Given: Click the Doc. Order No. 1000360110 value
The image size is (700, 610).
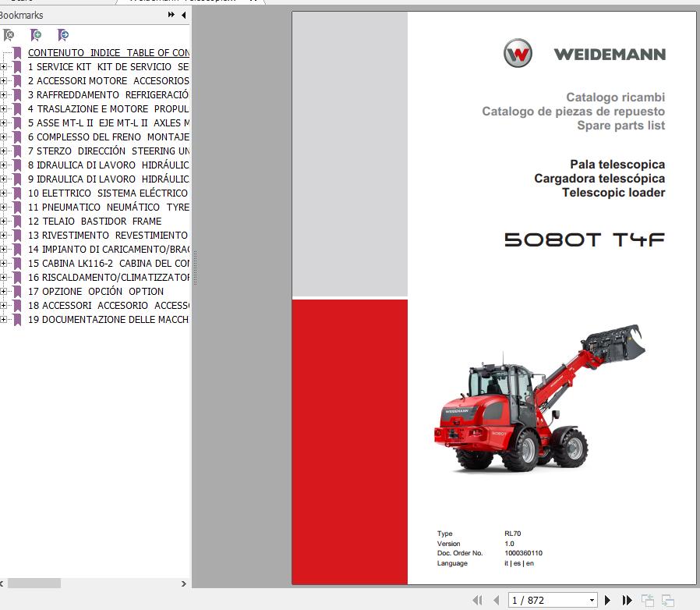Looking at the screenshot, I should point(523,553).
